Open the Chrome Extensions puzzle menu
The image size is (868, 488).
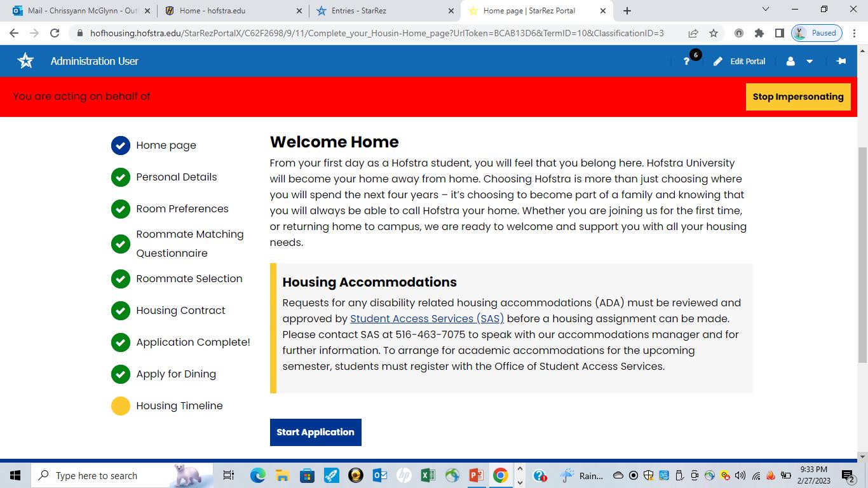coord(759,33)
